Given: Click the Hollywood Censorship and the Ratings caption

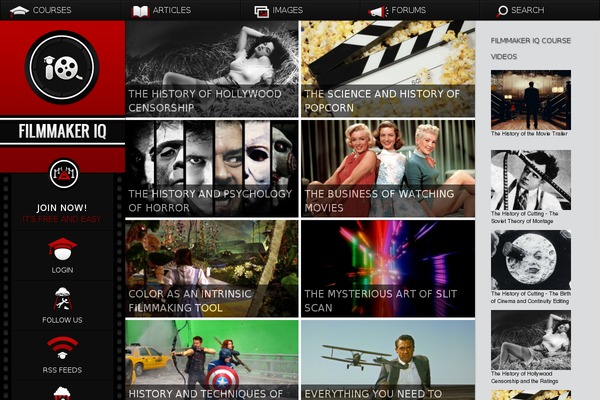Looking at the screenshot, I should [x=524, y=377].
